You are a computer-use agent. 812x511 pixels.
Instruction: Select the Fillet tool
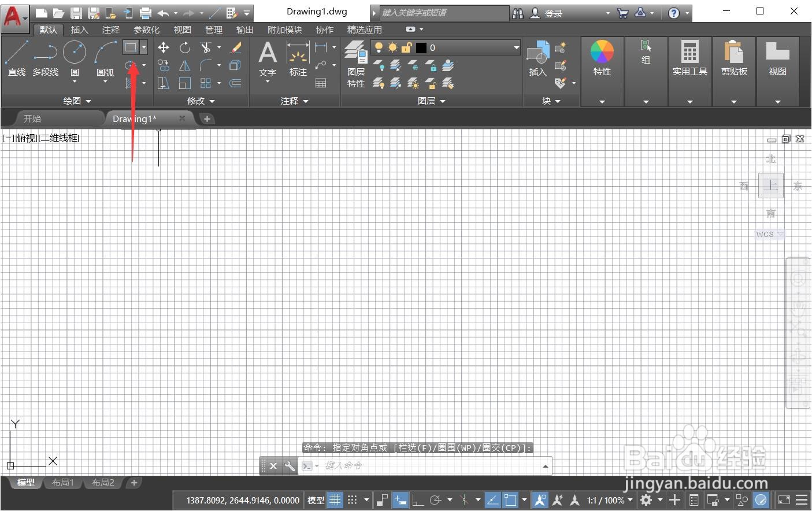(206, 65)
